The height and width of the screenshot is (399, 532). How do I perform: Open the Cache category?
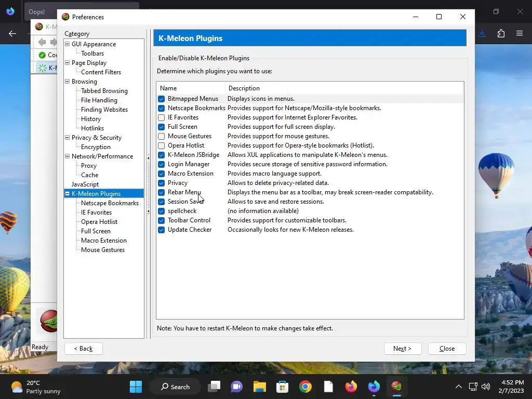[x=89, y=175]
